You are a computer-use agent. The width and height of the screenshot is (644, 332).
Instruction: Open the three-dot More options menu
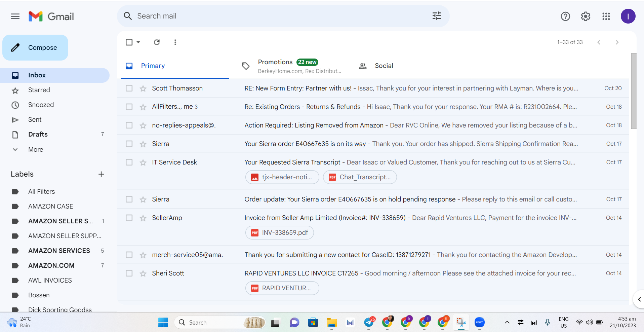(x=175, y=42)
